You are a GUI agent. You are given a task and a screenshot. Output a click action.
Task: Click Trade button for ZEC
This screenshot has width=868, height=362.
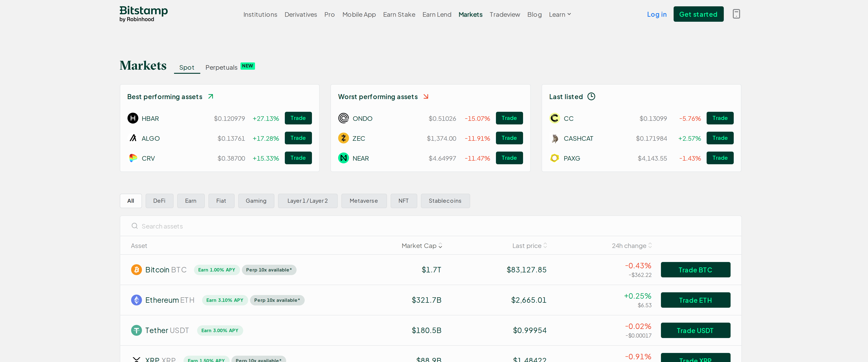pos(509,138)
